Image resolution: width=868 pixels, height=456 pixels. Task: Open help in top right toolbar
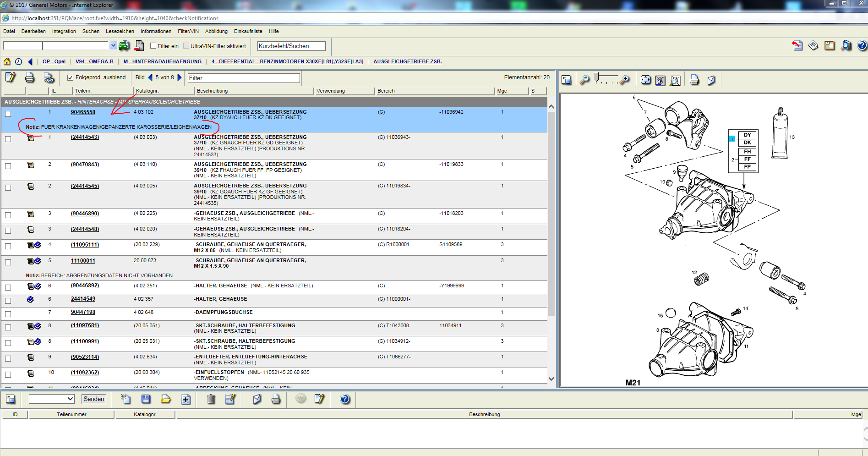(x=862, y=45)
